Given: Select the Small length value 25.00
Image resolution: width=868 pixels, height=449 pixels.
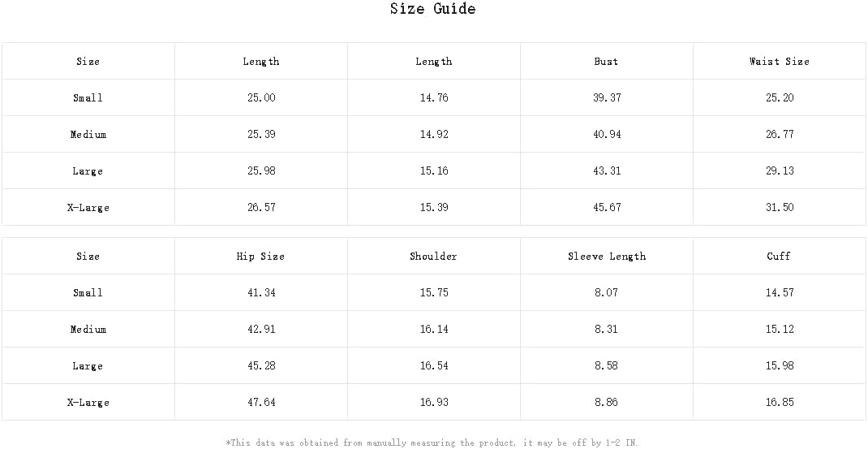Looking at the screenshot, I should coord(260,98).
